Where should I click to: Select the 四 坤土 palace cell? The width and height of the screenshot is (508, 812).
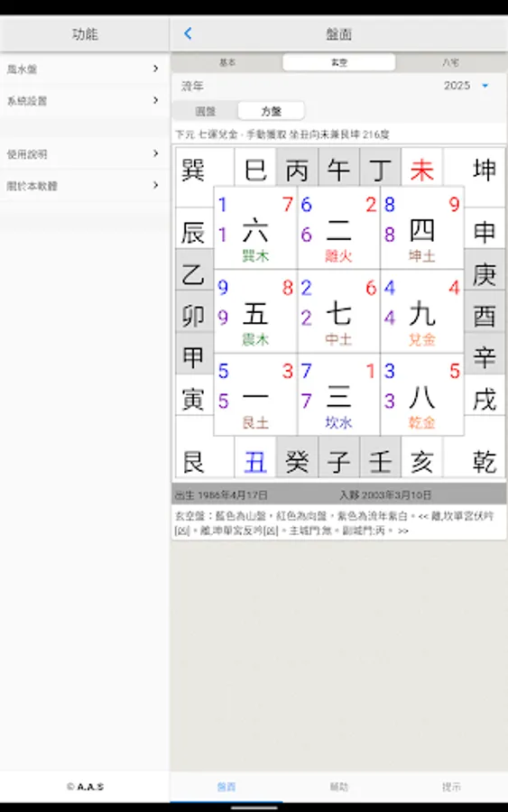point(422,228)
